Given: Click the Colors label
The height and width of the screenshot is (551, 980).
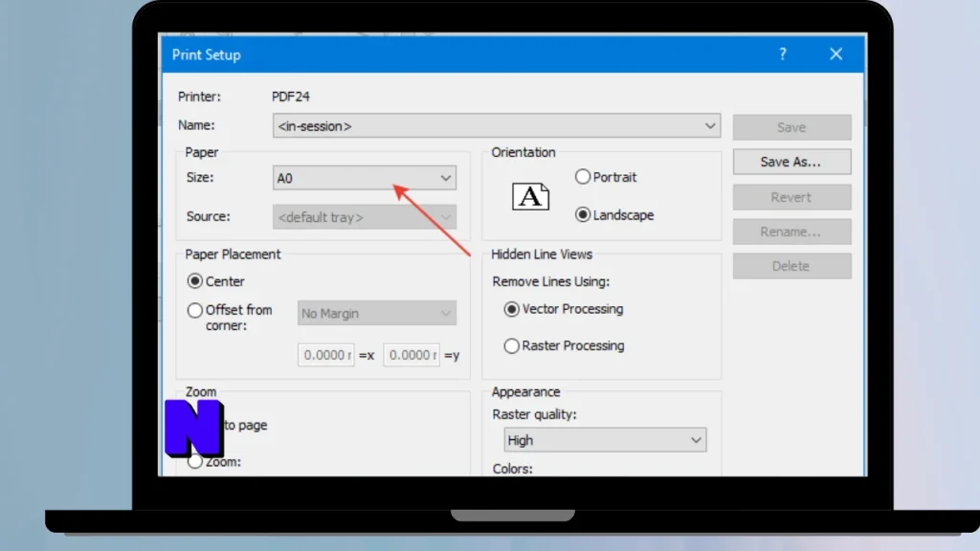Looking at the screenshot, I should tap(513, 469).
